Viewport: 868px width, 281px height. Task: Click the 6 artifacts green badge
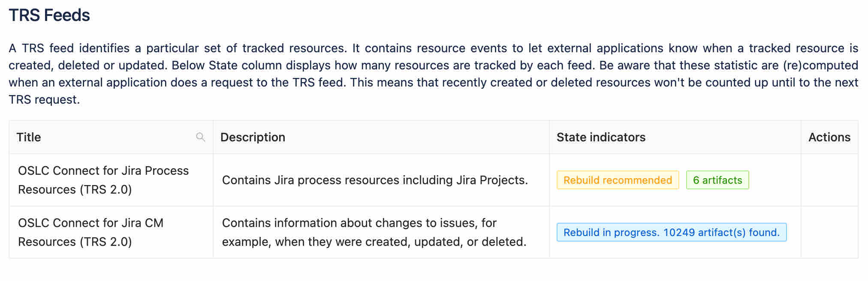click(717, 180)
